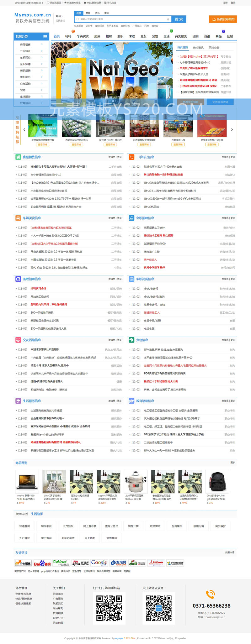This screenshot has height=644, width=251.
Task: Click the 合作媒体 logo in friend links
Action: click(24, 563)
